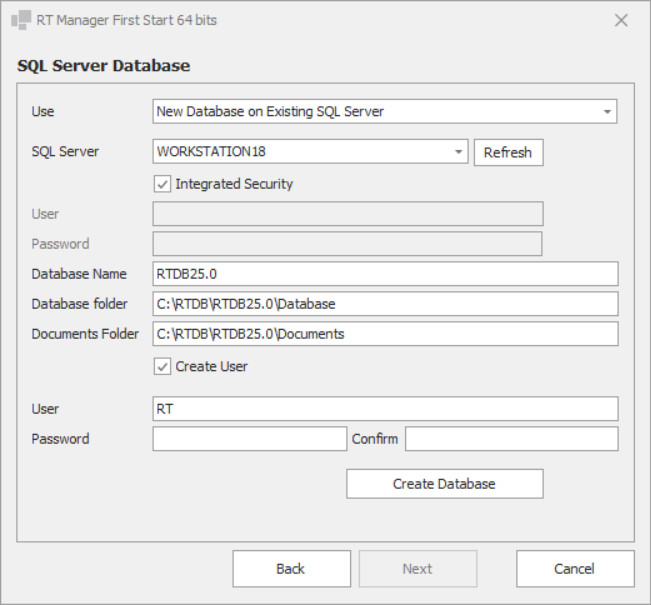Click the disabled SQL login Password field
Image resolution: width=651 pixels, height=605 pixels.
[x=347, y=244]
